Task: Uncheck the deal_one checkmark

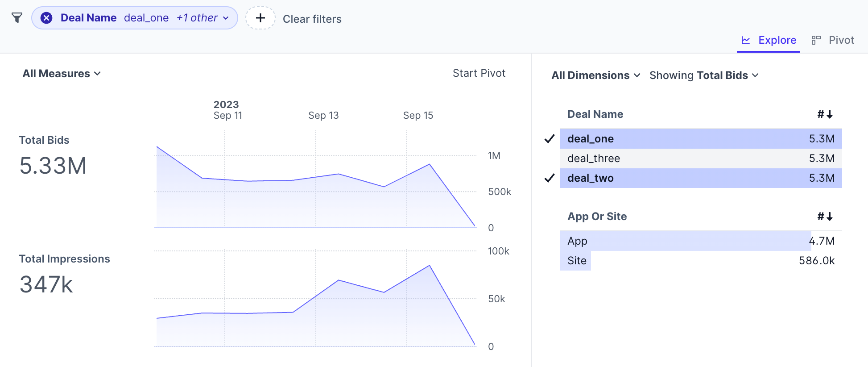Action: (x=550, y=139)
